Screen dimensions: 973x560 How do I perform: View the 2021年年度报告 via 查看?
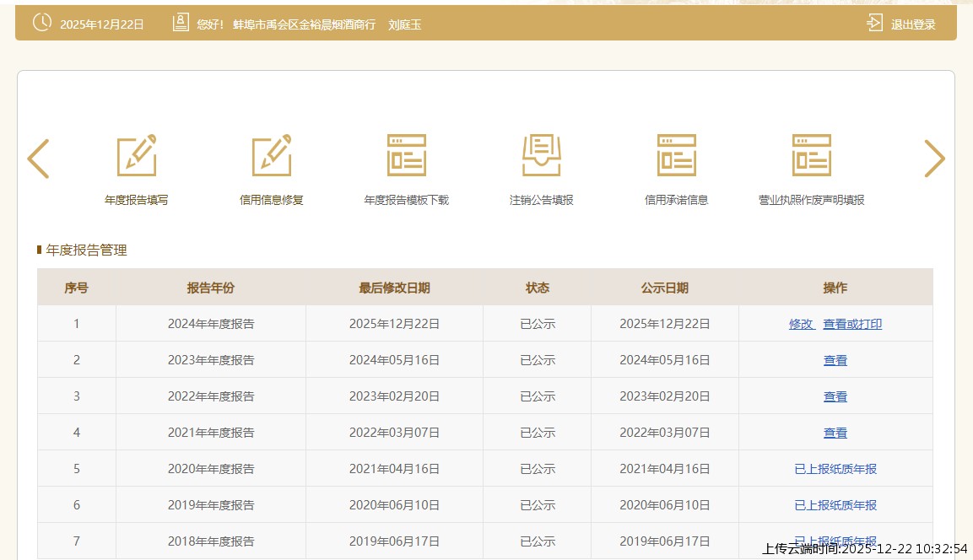point(835,433)
